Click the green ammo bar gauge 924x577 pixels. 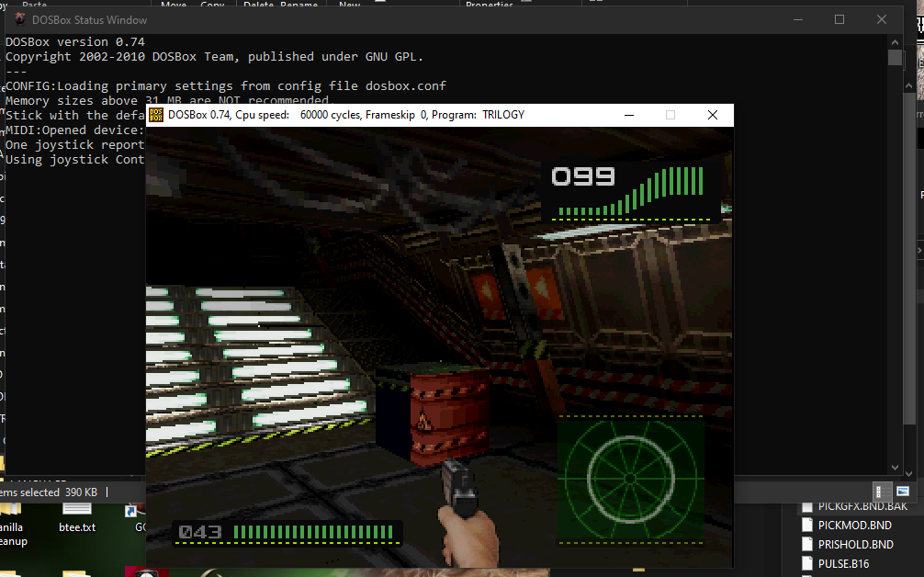click(x=313, y=532)
